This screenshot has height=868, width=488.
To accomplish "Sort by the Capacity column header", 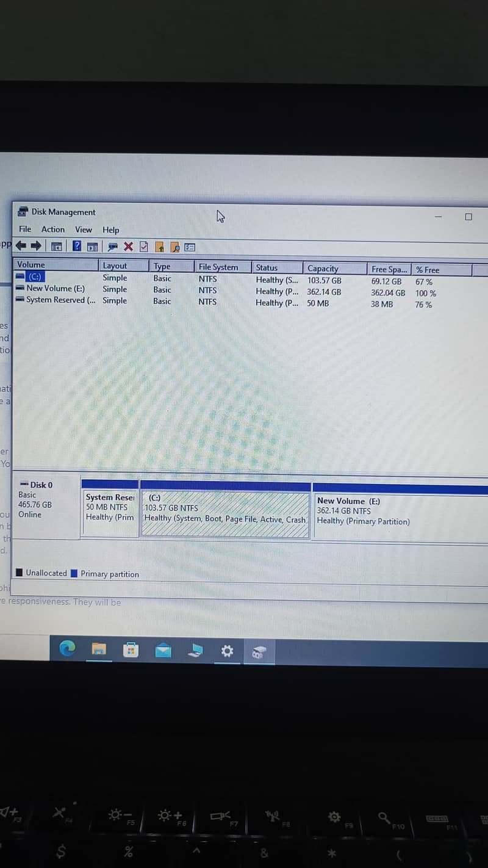I will [x=323, y=269].
